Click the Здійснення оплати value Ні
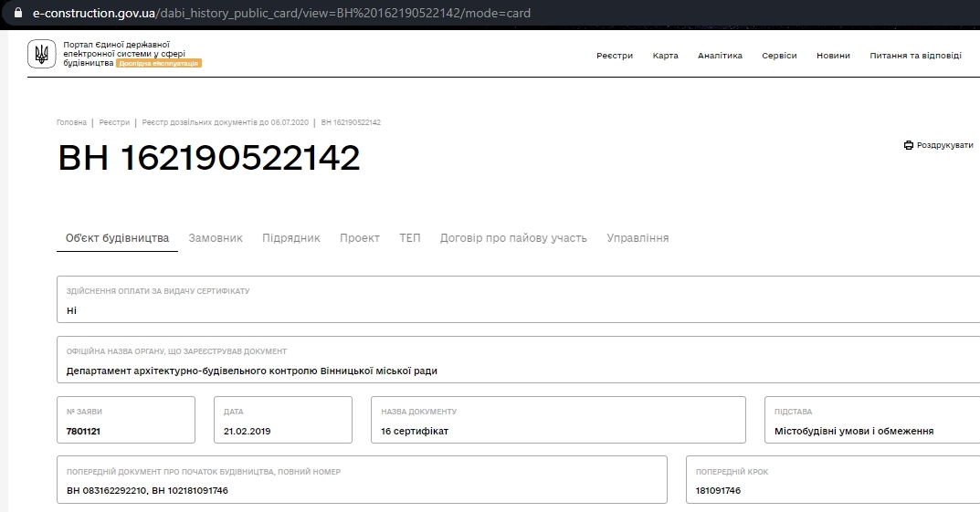This screenshot has width=980, height=512. tap(71, 310)
